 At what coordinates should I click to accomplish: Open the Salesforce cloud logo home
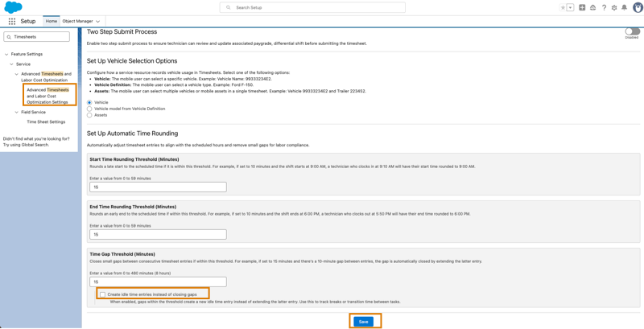point(13,7)
